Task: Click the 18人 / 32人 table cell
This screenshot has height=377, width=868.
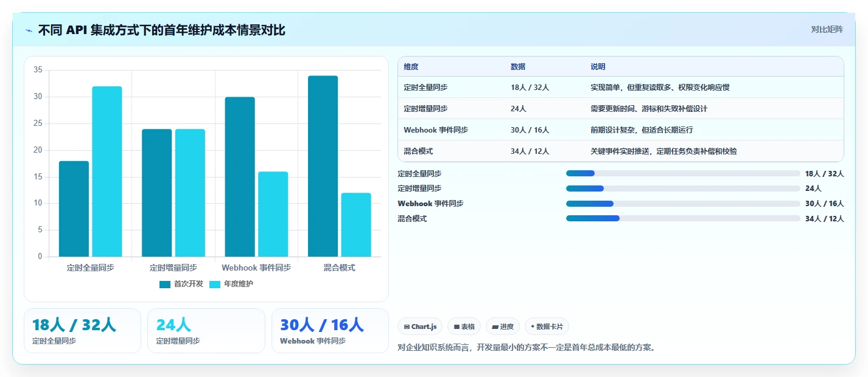Action: [x=530, y=88]
